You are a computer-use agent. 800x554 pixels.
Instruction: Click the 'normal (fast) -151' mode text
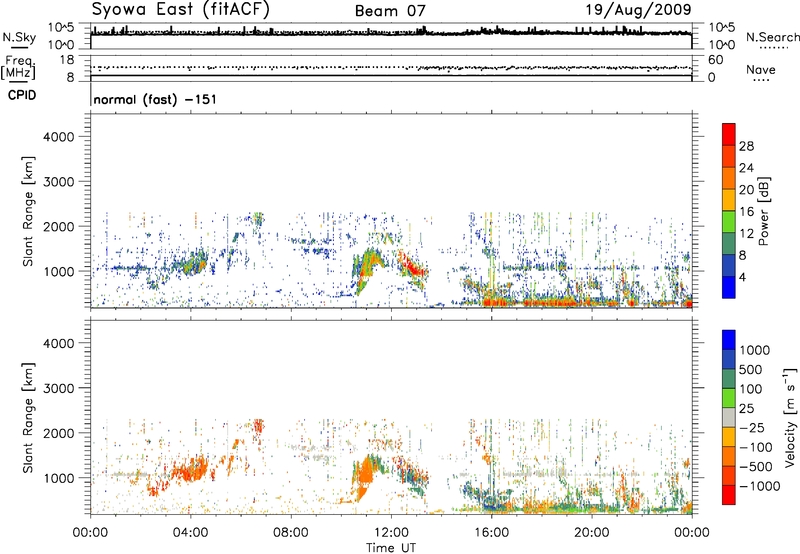coord(155,99)
